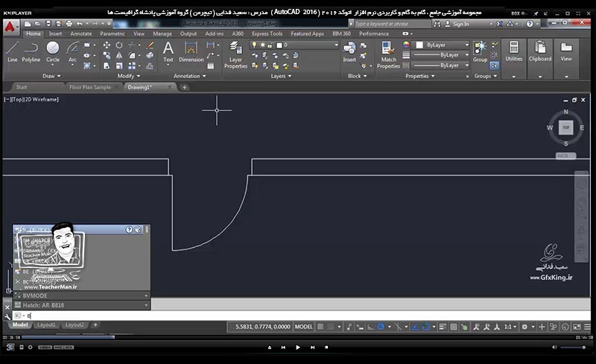Click Sign In button
The image size is (596, 364).
(457, 24)
